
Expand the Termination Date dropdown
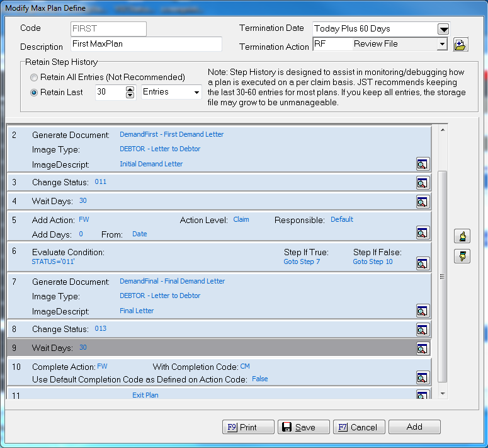443,29
